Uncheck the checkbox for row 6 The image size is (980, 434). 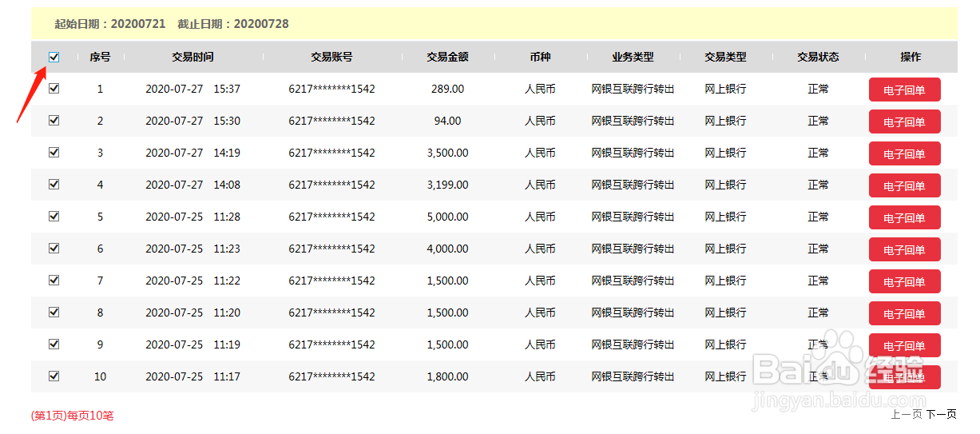click(54, 249)
